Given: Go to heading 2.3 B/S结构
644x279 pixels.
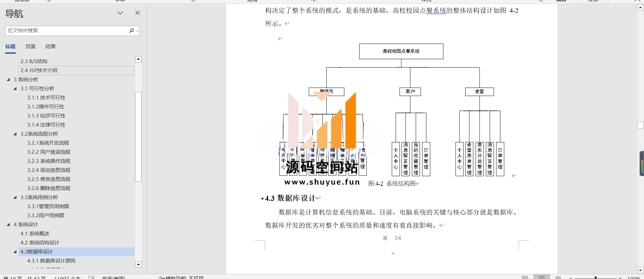Looking at the screenshot, I should pos(34,61).
